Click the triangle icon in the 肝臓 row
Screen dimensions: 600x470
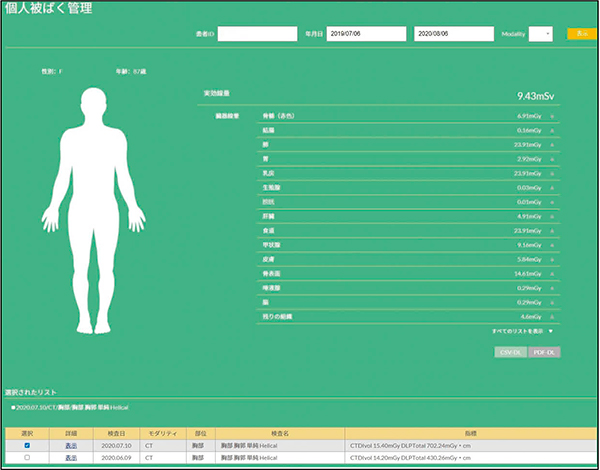[x=552, y=215]
